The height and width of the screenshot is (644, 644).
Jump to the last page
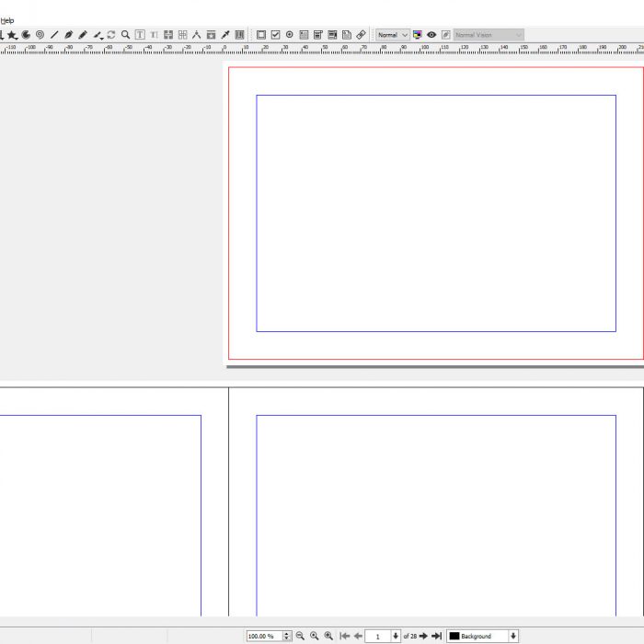click(437, 636)
